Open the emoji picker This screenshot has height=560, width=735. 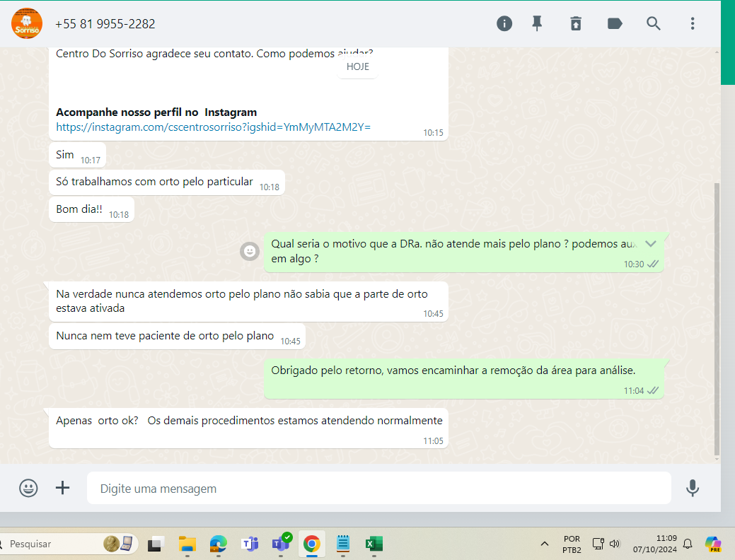click(x=28, y=489)
